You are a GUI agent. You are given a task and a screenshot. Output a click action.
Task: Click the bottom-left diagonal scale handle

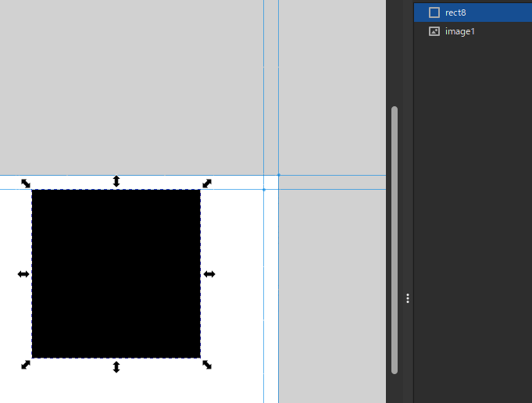(26, 365)
